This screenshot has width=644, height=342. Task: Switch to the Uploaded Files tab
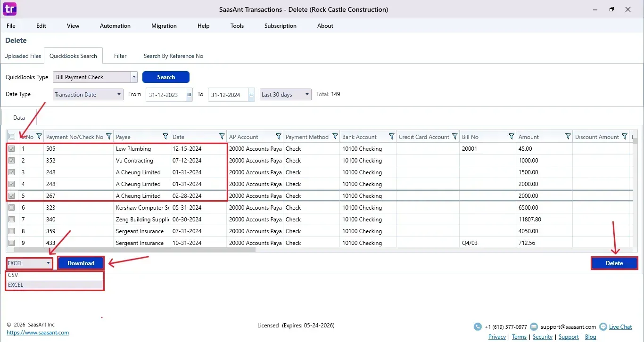(23, 56)
